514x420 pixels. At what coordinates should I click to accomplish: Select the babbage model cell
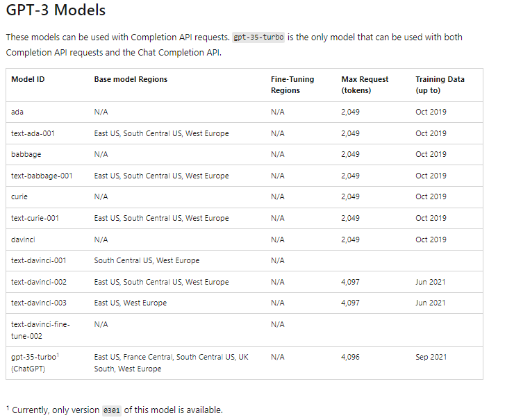(26, 154)
